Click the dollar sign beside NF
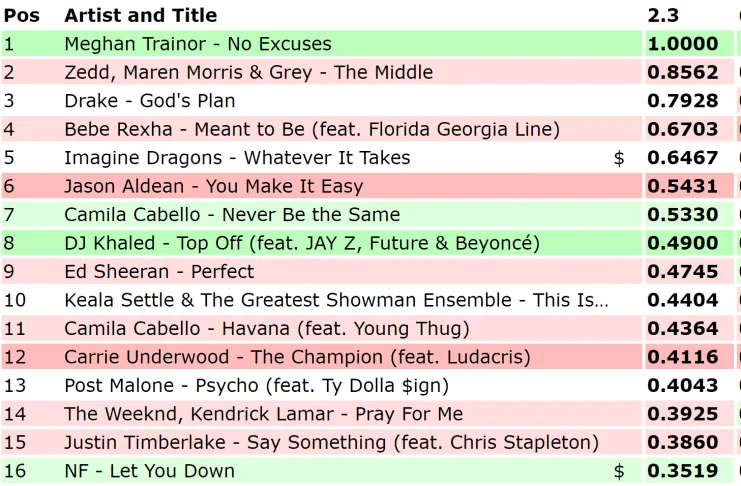The image size is (741, 486). point(619,471)
